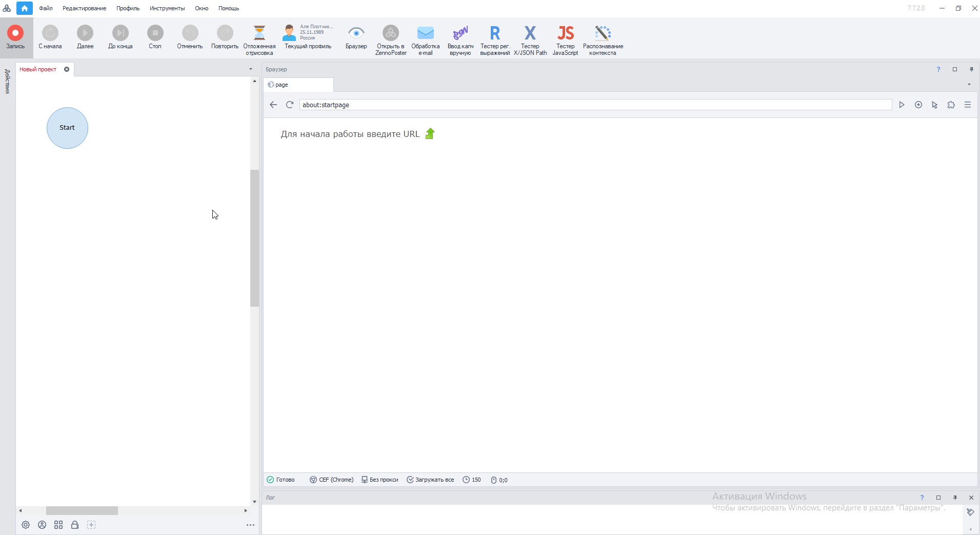980x535 pixels.
Task: Open the browser tabs list dropdown
Action: click(969, 85)
